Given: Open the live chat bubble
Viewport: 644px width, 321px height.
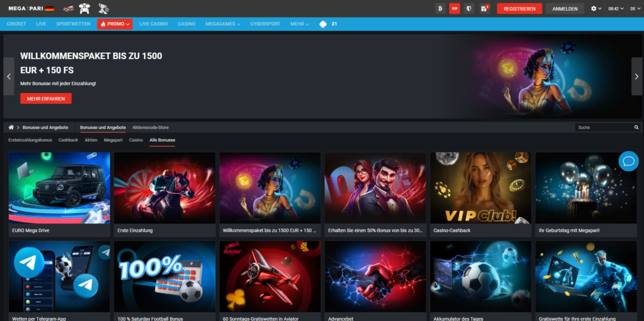Looking at the screenshot, I should click(x=628, y=161).
